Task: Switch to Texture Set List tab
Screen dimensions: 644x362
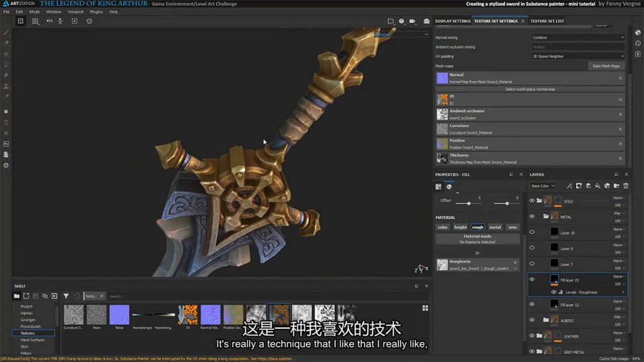Action: (x=547, y=21)
